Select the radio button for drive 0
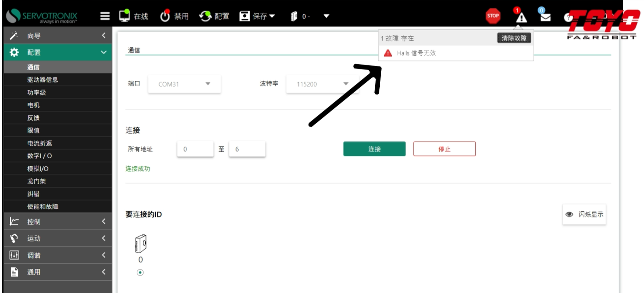Screen dimensions: 644x293 [140, 273]
